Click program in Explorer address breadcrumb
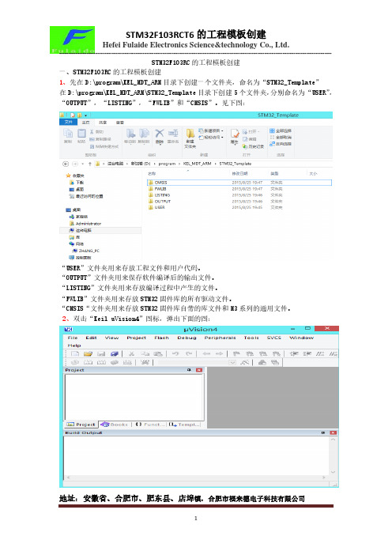The width and height of the screenshot is (392, 555). pos(167,164)
